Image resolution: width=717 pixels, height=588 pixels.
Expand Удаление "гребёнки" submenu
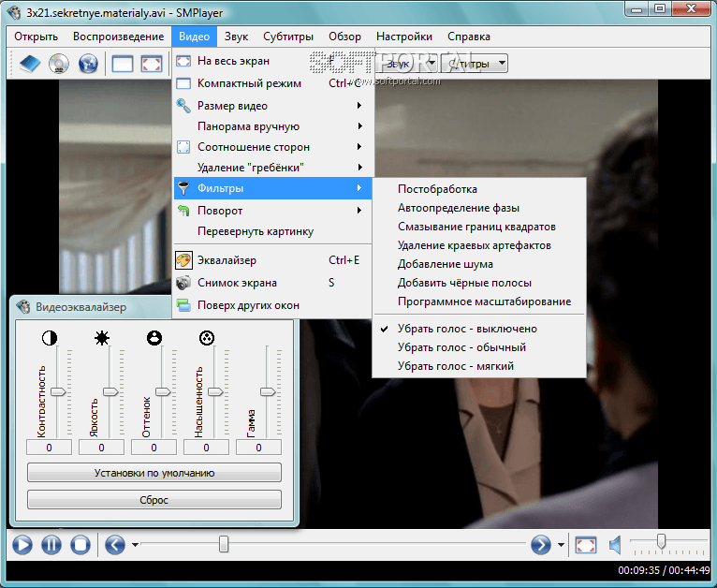tap(272, 168)
